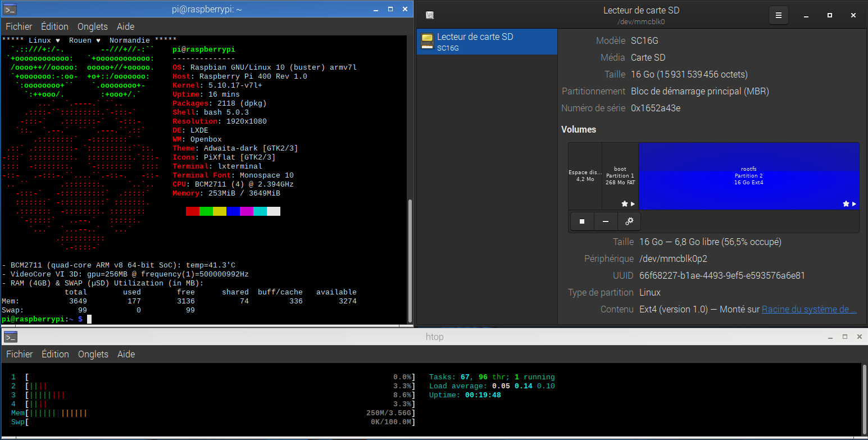Follow the Racine du système de fichiers link
Screen dimensions: 868x440
(x=809, y=309)
